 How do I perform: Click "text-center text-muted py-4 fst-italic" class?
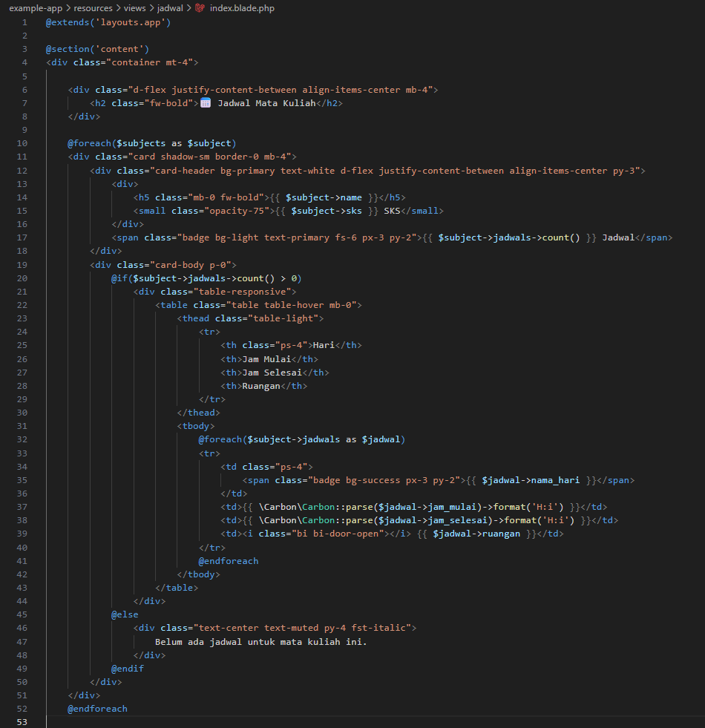[x=302, y=628]
